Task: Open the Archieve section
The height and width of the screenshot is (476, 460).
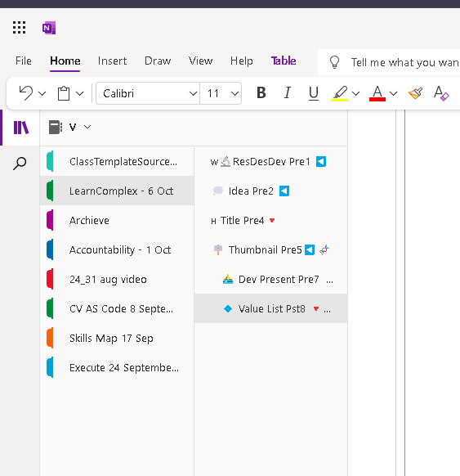Action: pyautogui.click(x=117, y=220)
